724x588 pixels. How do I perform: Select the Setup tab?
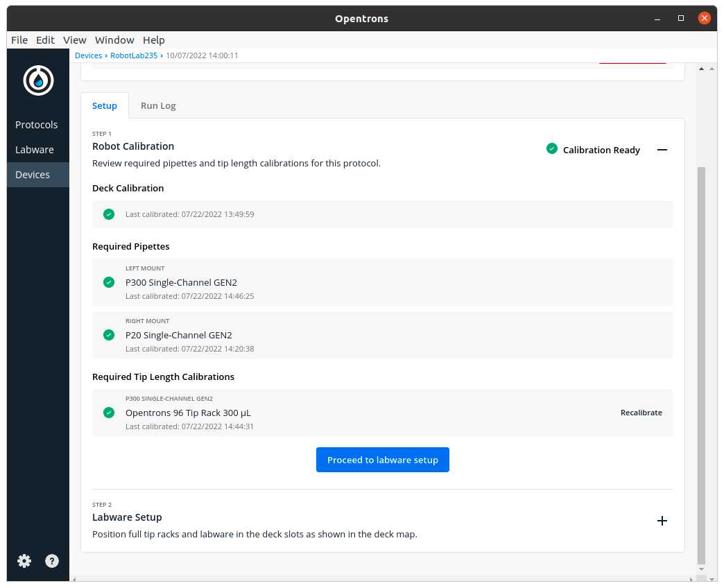(105, 105)
